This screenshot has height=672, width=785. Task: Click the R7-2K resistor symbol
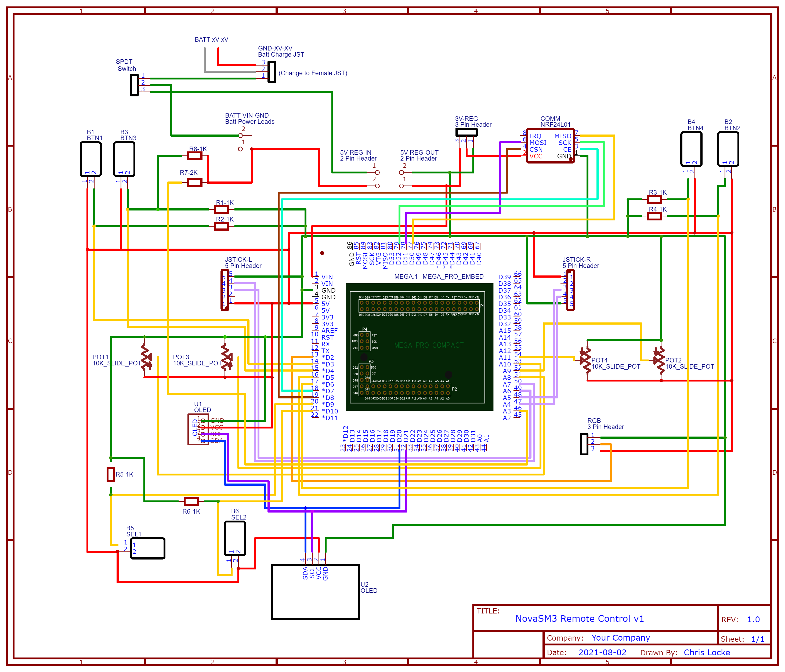195,183
